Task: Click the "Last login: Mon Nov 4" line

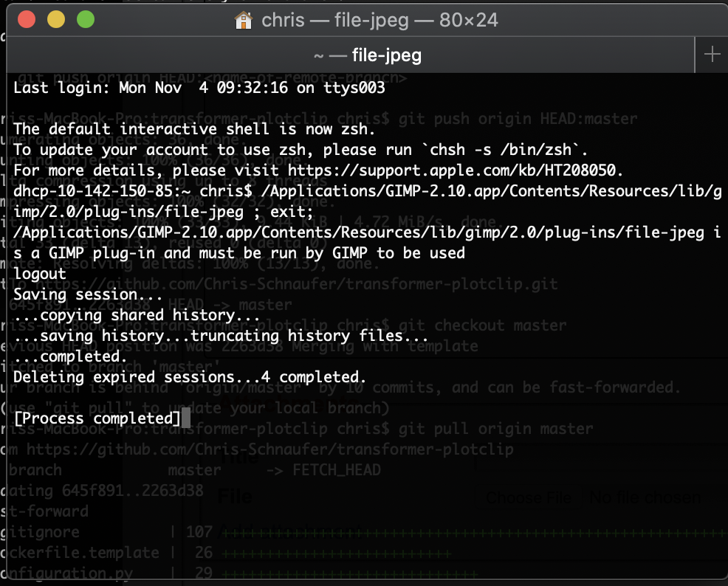Action: [199, 87]
